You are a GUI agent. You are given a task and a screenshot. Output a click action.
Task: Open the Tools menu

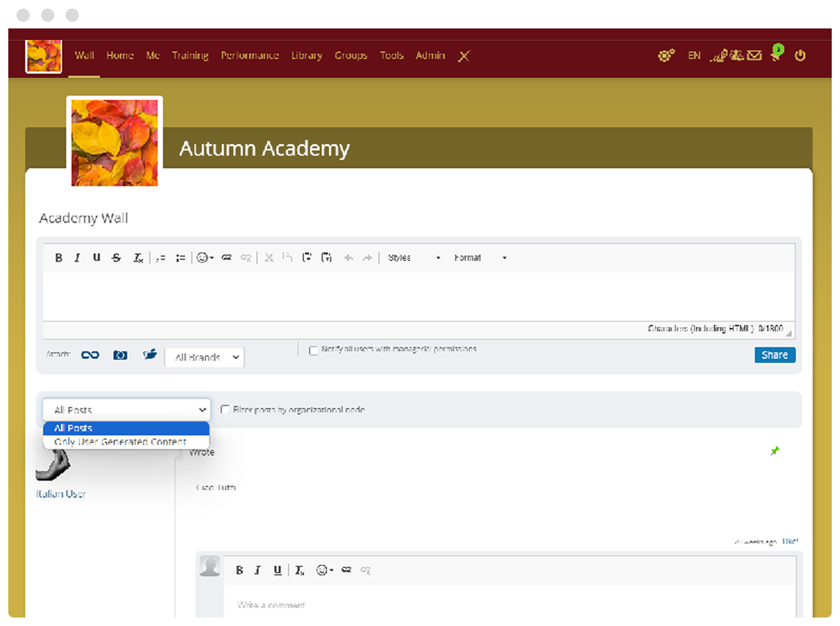tap(392, 56)
